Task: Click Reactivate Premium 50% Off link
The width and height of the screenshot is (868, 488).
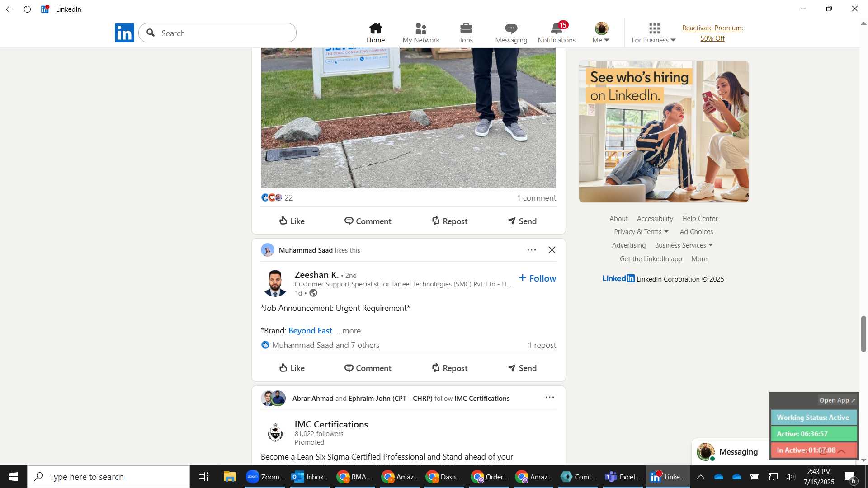Action: [x=712, y=33]
